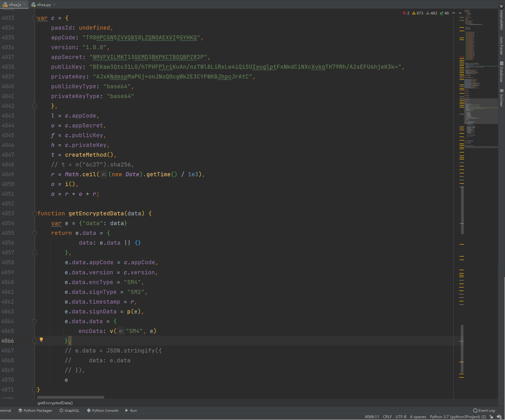Click the IDE status settings icon
The image size is (505, 420).
tap(499, 417)
